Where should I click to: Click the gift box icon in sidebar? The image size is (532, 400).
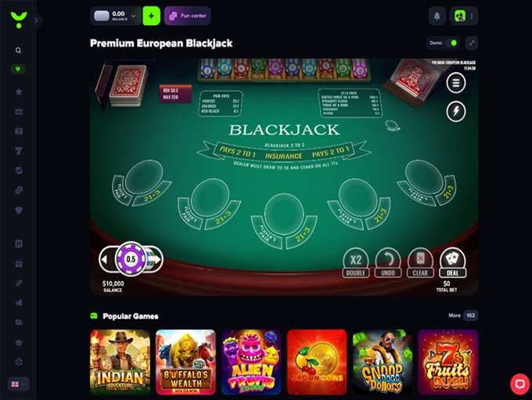pyautogui.click(x=19, y=264)
